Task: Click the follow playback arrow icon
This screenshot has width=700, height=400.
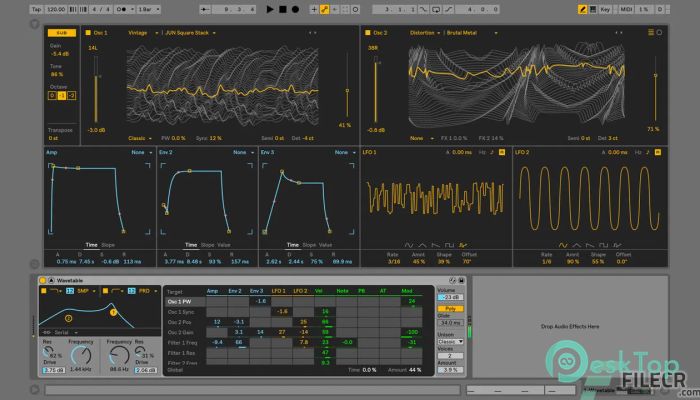Action: click(x=205, y=9)
